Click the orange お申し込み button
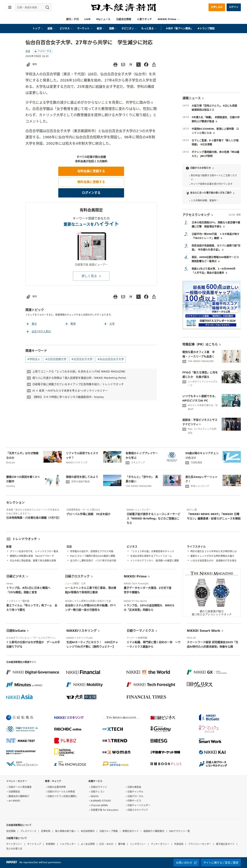Image resolution: width=247 pixels, height=868 pixels. 217,7
